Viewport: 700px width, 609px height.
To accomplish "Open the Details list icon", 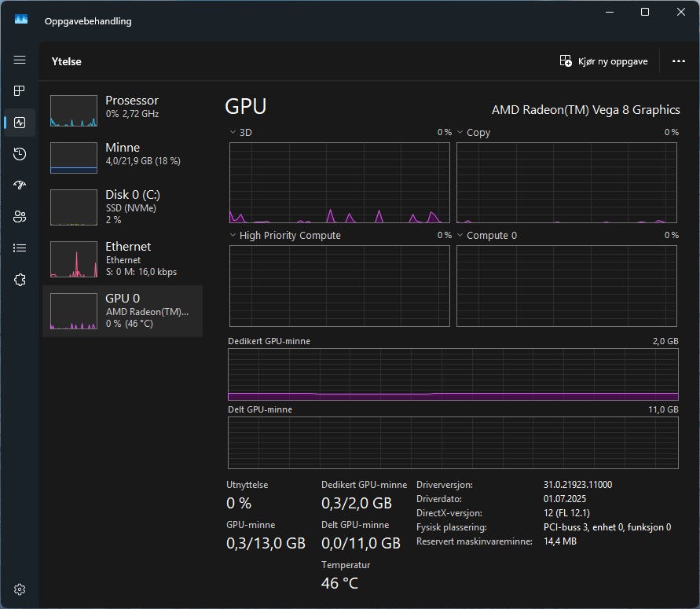I will click(20, 248).
